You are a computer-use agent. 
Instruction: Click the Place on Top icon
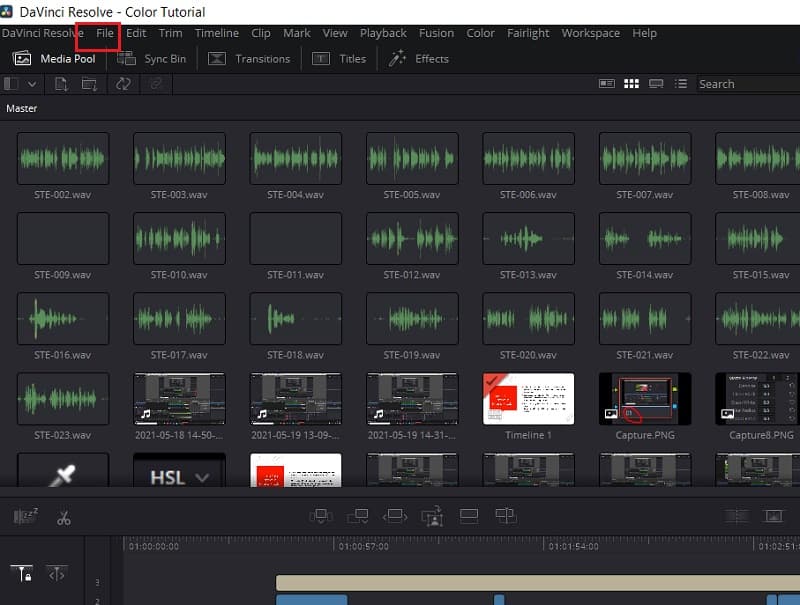[469, 516]
